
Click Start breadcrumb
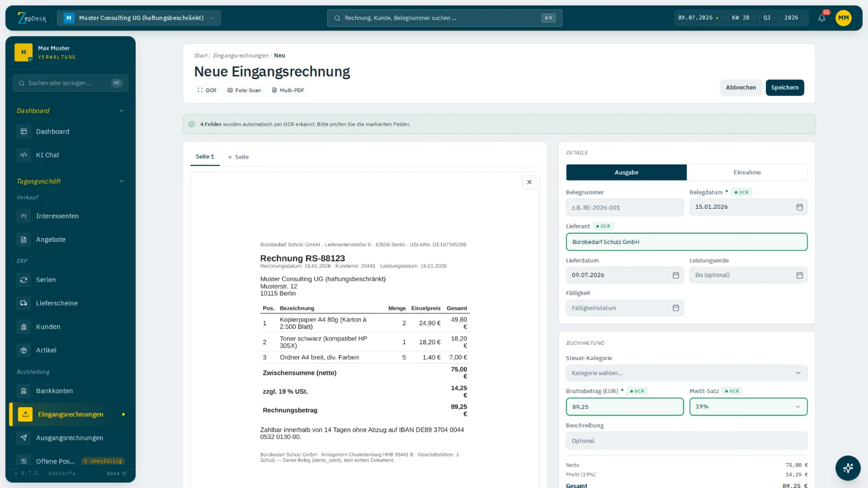click(200, 55)
